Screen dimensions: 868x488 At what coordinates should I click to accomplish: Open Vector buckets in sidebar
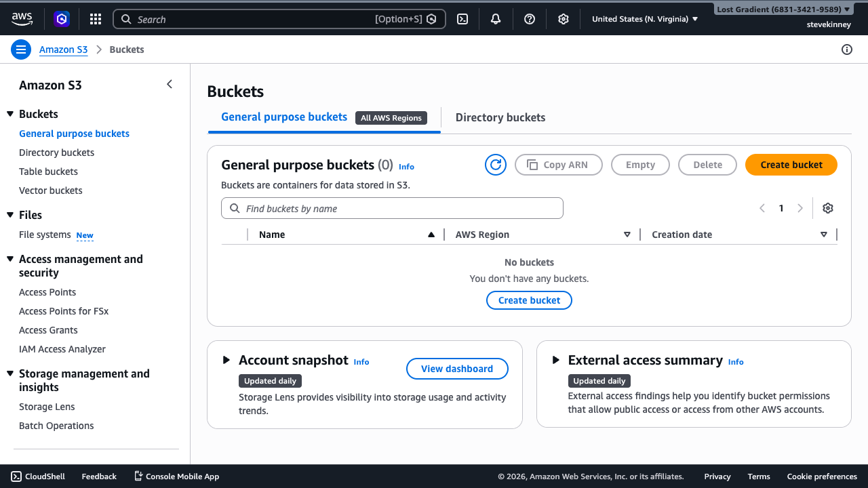pos(50,190)
